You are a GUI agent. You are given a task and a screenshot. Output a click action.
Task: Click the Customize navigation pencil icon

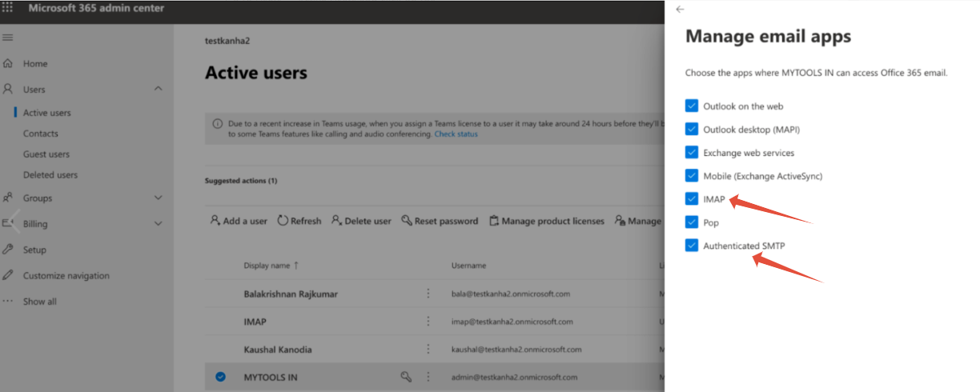click(x=8, y=275)
